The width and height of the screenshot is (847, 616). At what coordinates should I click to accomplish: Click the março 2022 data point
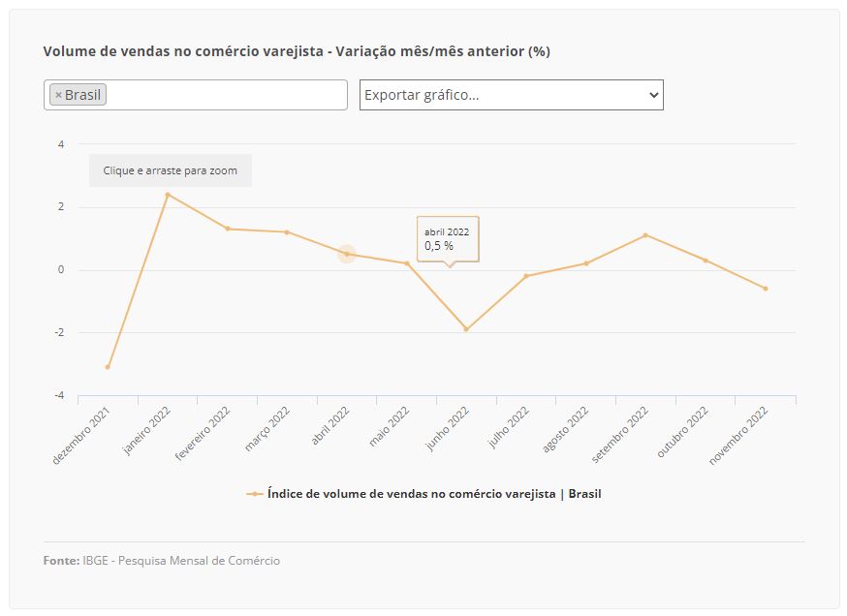pos(287,232)
